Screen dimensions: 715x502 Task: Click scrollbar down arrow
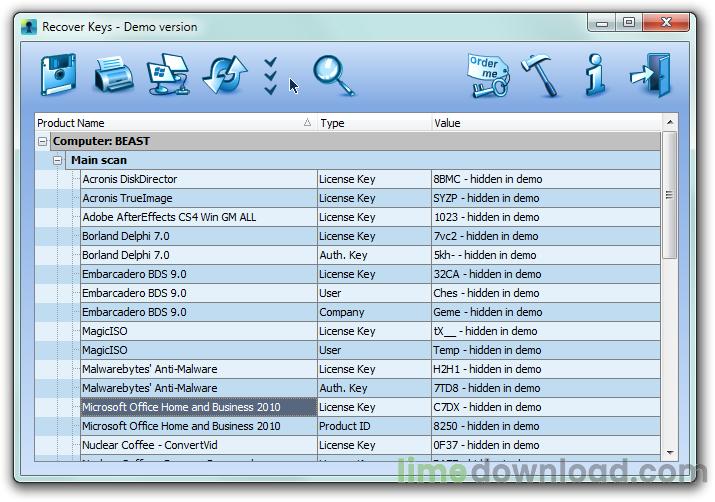tap(670, 452)
